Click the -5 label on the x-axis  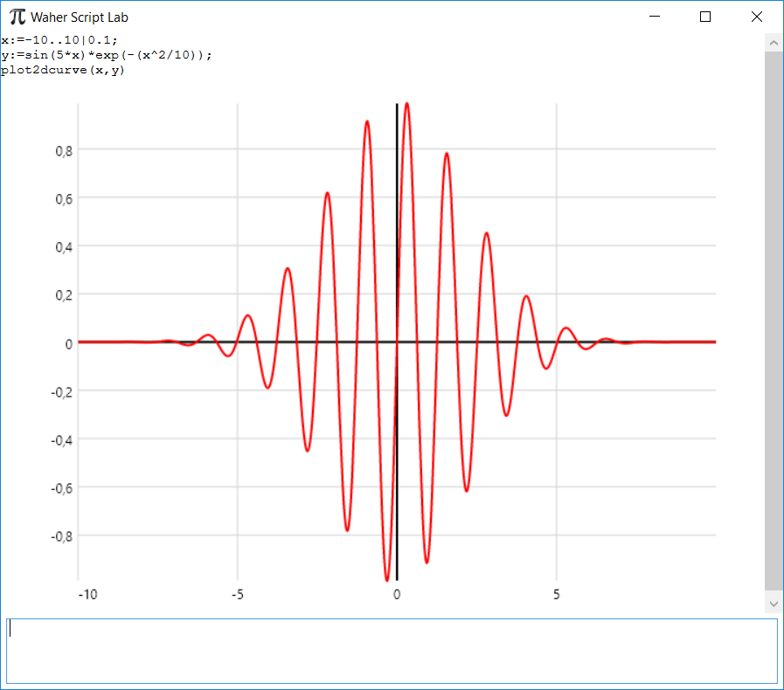237,595
